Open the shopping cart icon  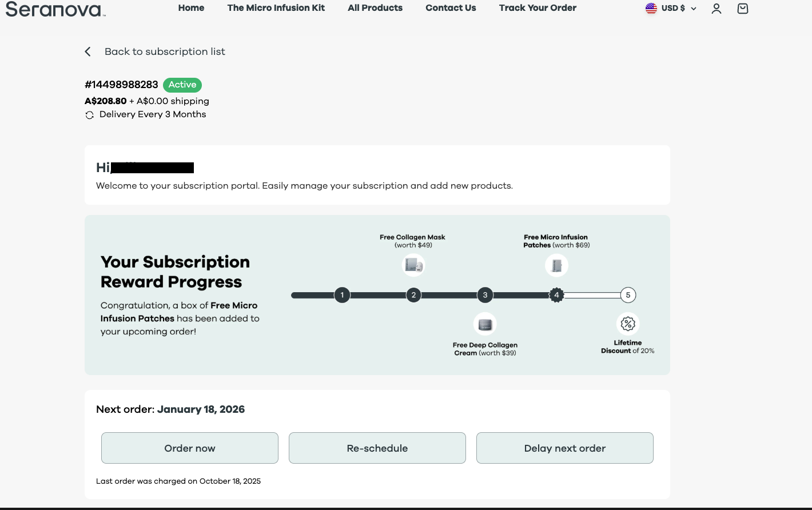(743, 9)
